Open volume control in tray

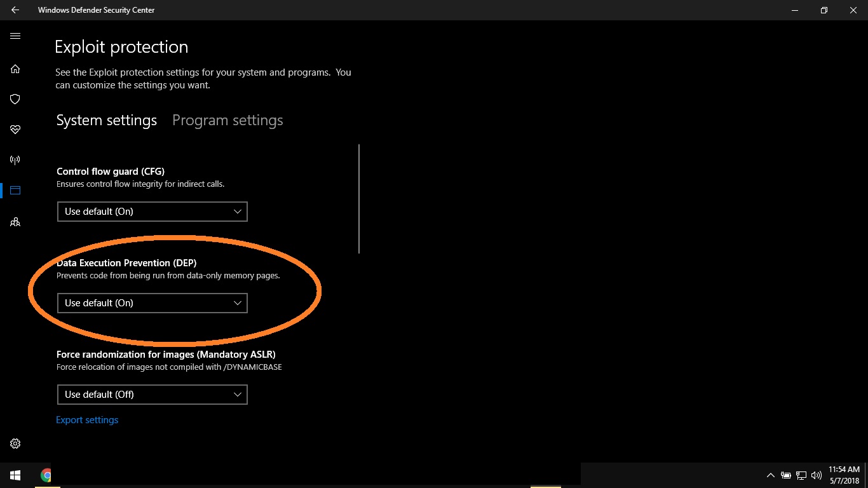pyautogui.click(x=817, y=475)
